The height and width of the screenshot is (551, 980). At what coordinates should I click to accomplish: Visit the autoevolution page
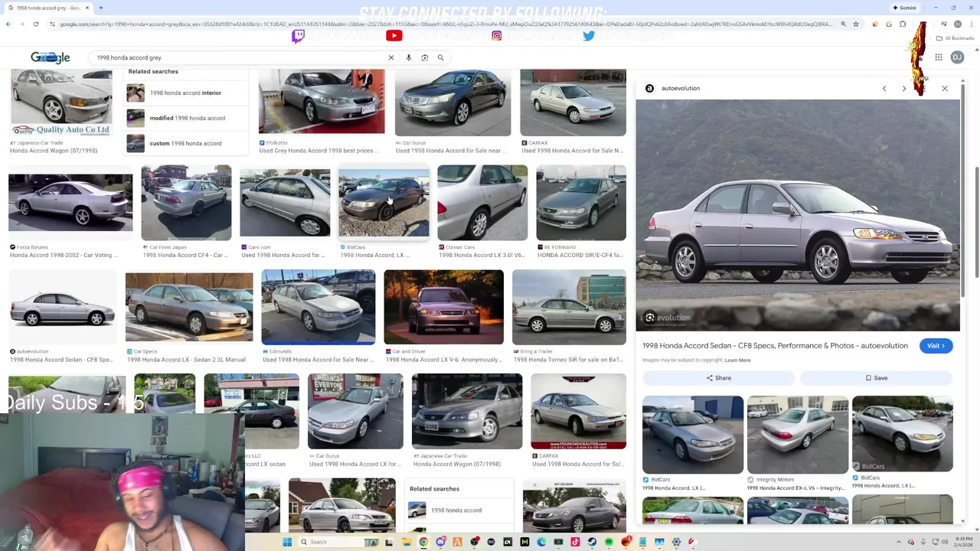click(936, 346)
